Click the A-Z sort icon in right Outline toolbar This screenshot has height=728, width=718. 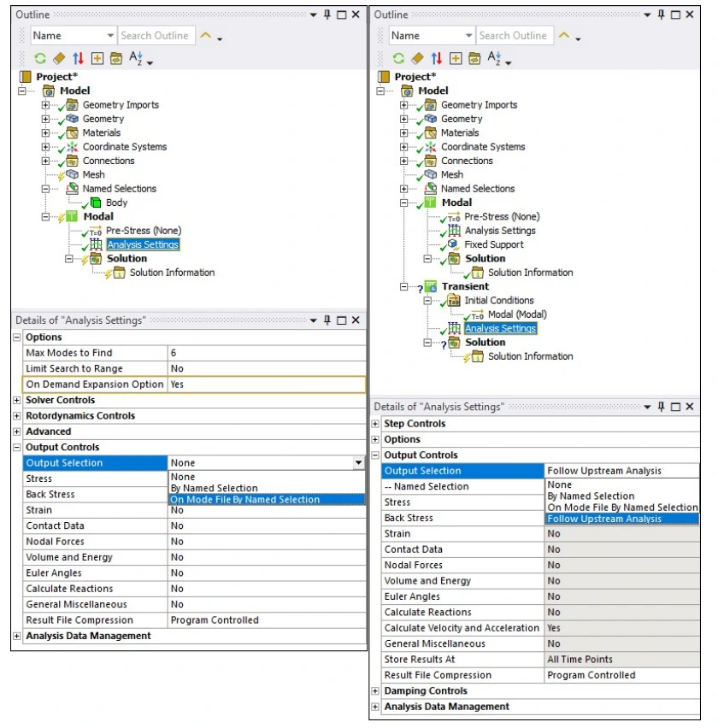pyautogui.click(x=496, y=58)
